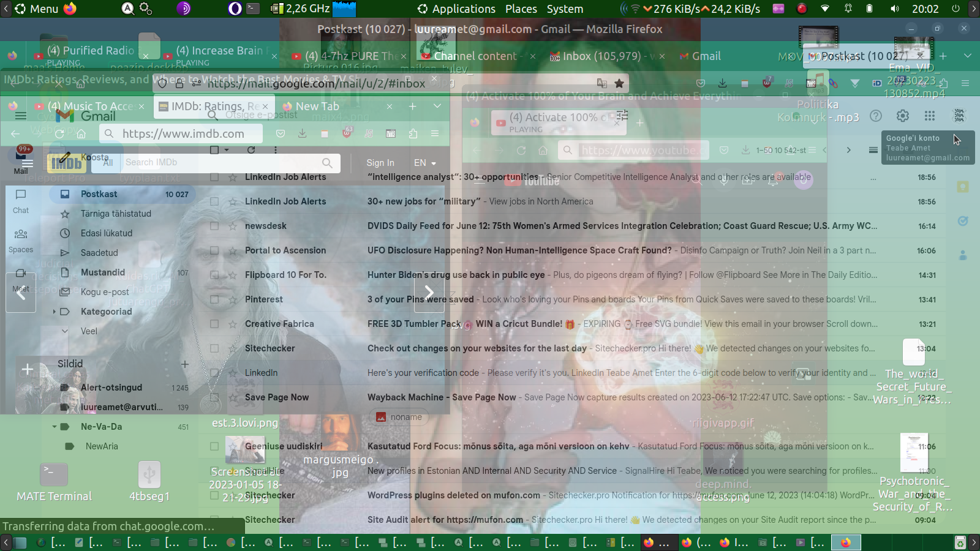Star the newsdesk DVIDS Daily Feed email

[x=233, y=226]
